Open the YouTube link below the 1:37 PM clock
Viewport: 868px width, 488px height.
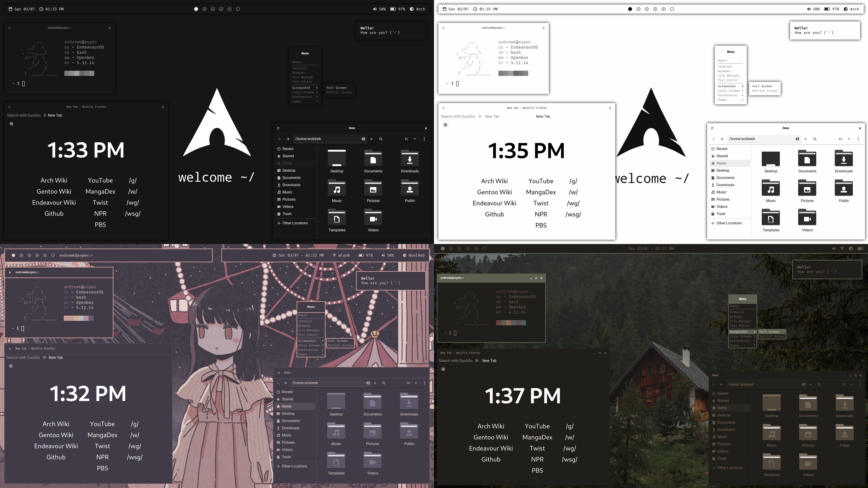tap(537, 426)
